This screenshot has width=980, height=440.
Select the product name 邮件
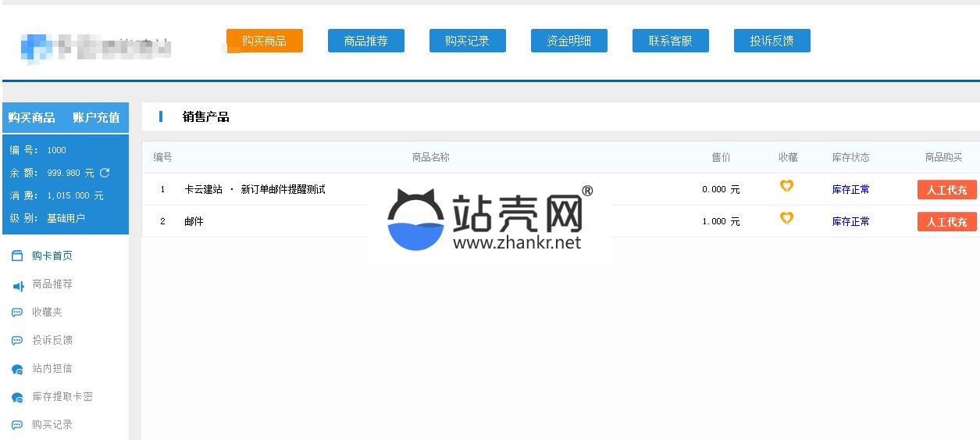point(194,221)
